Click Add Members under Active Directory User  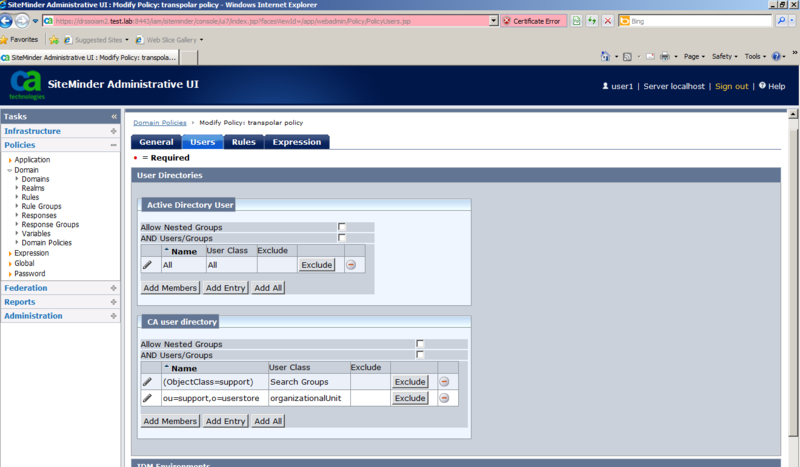click(x=170, y=287)
